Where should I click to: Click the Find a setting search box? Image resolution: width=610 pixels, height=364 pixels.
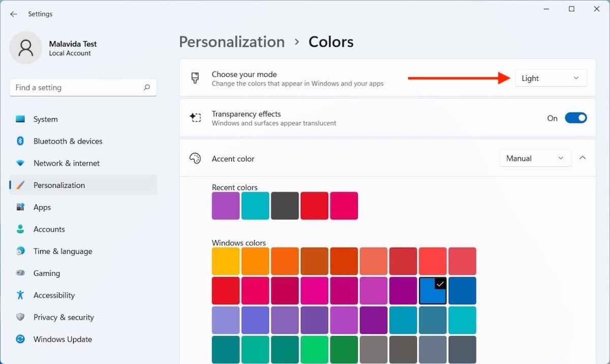83,87
